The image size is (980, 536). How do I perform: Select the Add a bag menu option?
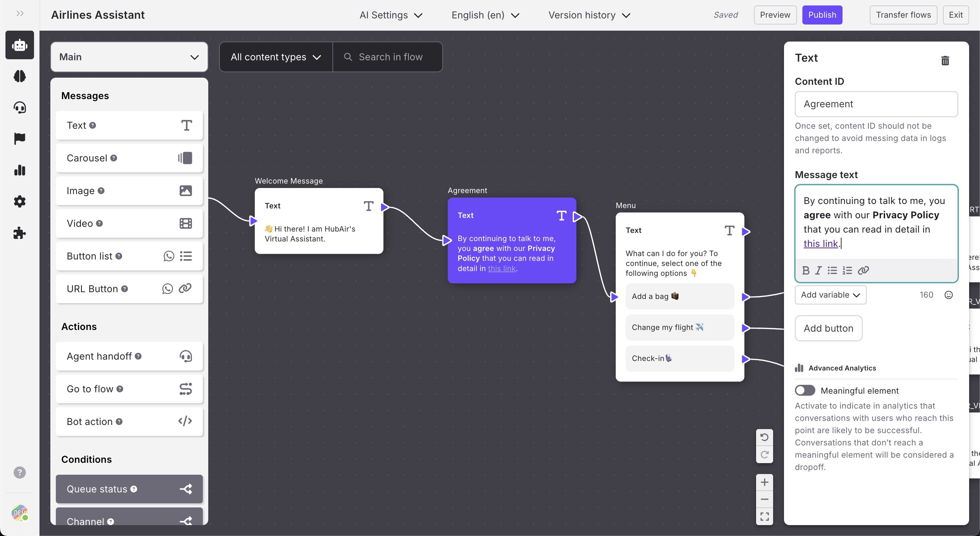[680, 296]
